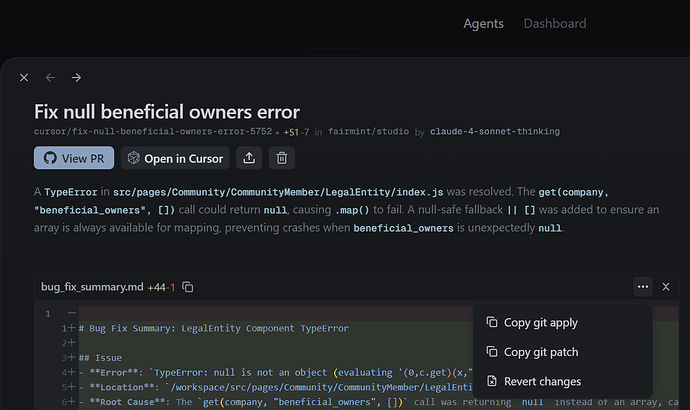Image resolution: width=690 pixels, height=410 pixels.
Task: Click the Revert changes file icon
Action: click(492, 381)
